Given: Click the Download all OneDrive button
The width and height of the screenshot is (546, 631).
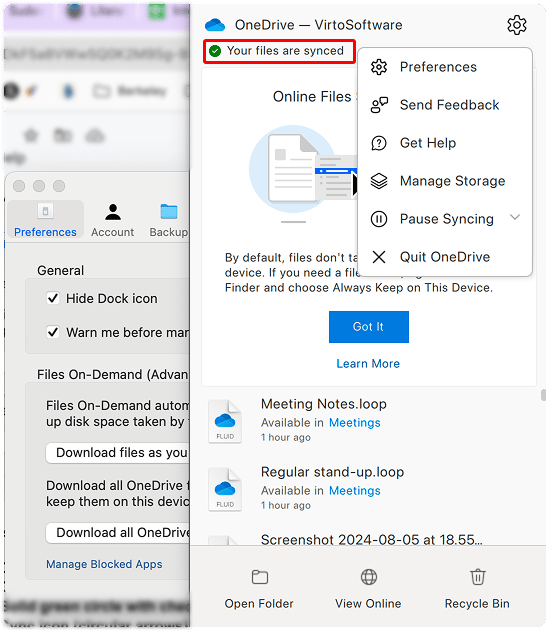Looking at the screenshot, I should pyautogui.click(x=117, y=532).
